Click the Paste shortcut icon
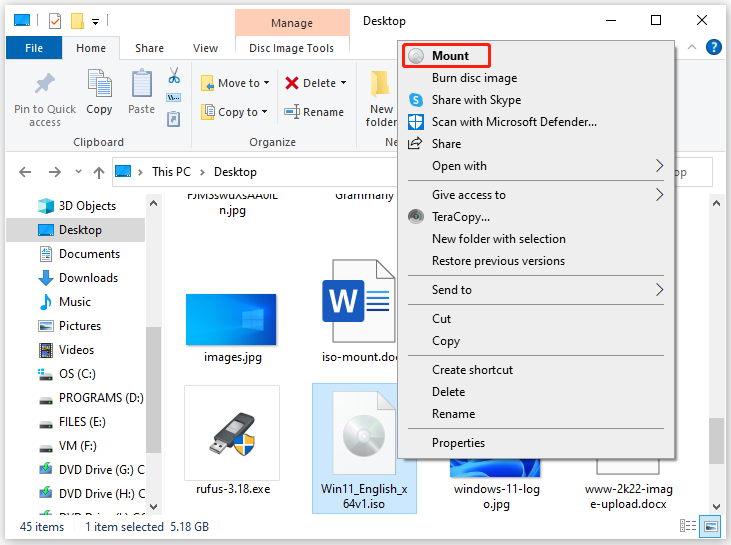 tap(174, 119)
